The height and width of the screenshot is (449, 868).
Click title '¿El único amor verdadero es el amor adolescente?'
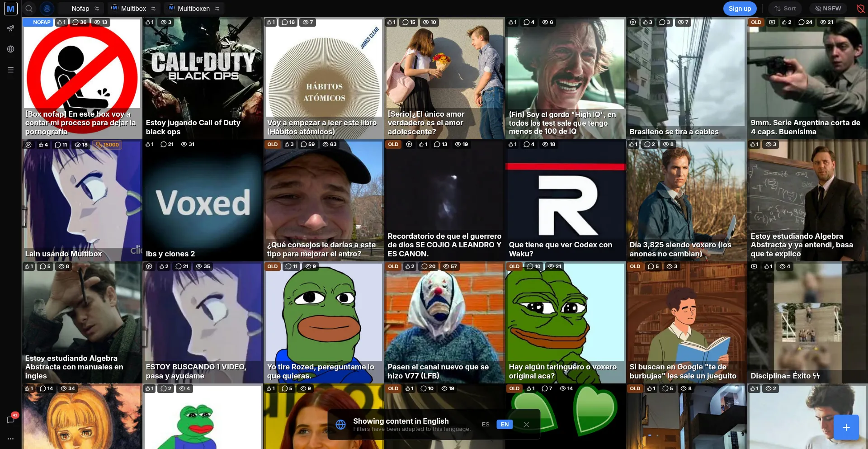[425, 123]
